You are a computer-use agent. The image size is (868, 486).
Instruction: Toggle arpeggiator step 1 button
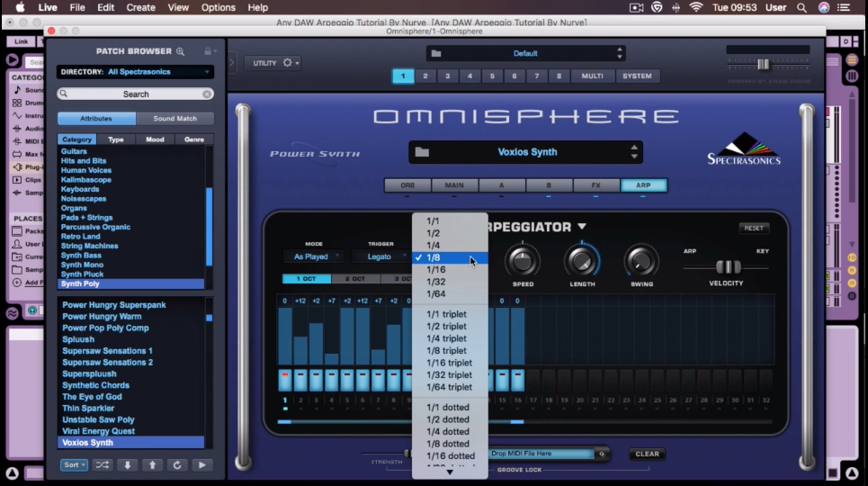tap(285, 381)
